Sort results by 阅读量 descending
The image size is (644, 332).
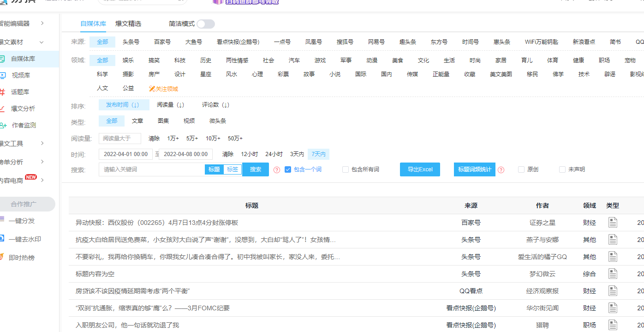coord(170,105)
